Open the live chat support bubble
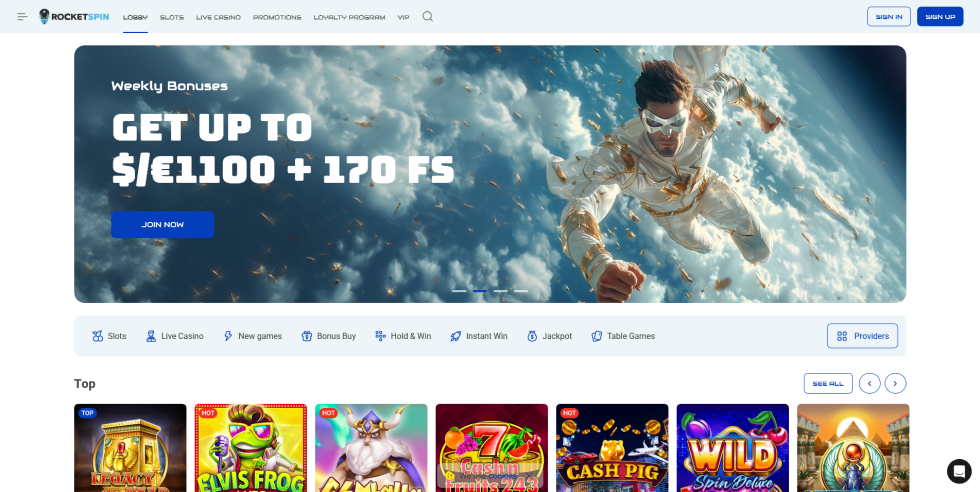 [x=958, y=471]
